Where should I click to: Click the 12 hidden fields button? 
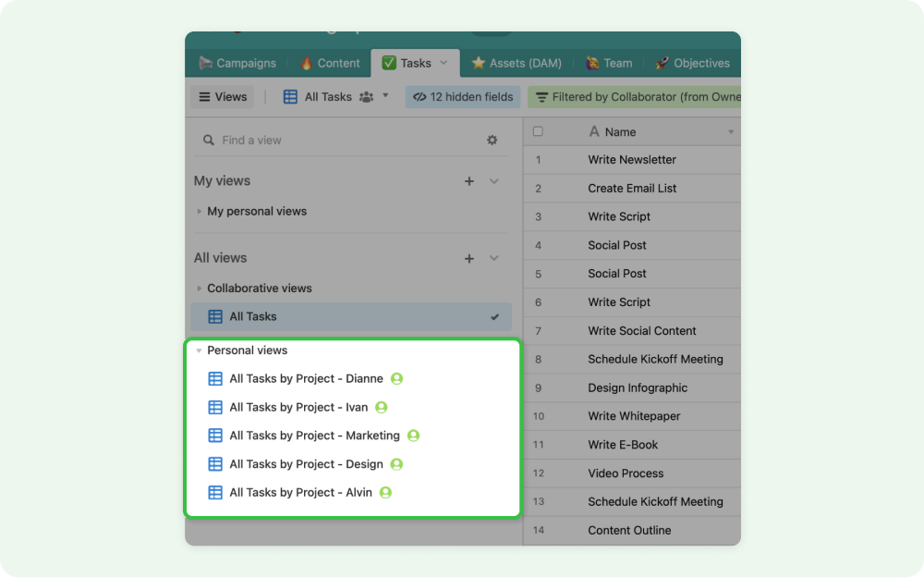click(462, 96)
